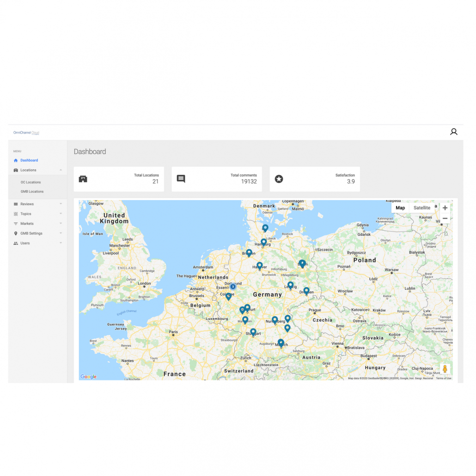Click the OmniChannel Cloud logo
The width and height of the screenshot is (476, 476).
tap(26, 133)
